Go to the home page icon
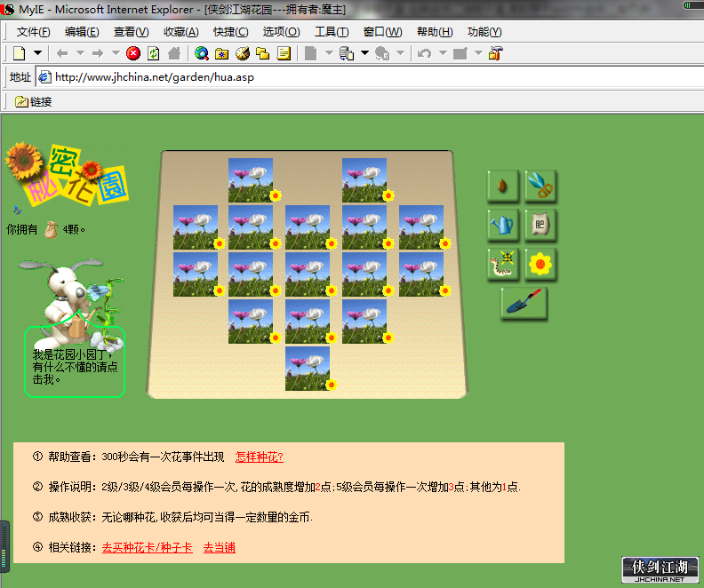The width and height of the screenshot is (704, 588). (x=173, y=54)
